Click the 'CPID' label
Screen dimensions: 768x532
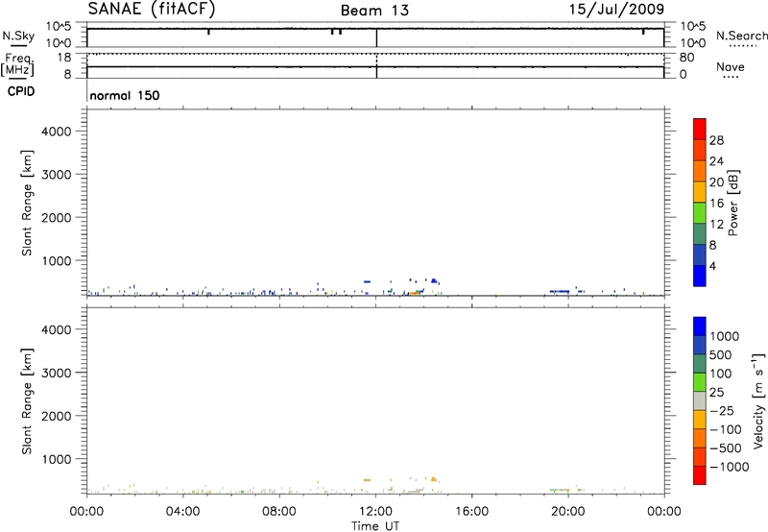(x=21, y=91)
